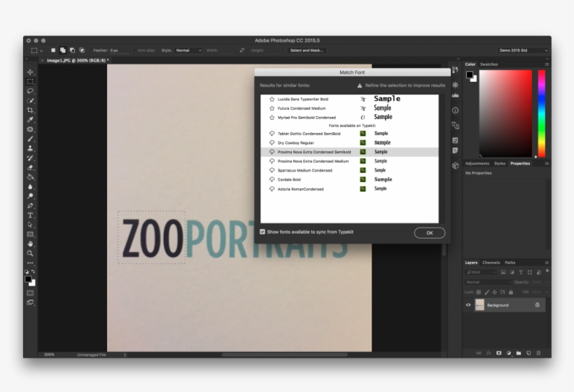
Task: Open the Style dropdown set to Normal
Action: click(188, 50)
